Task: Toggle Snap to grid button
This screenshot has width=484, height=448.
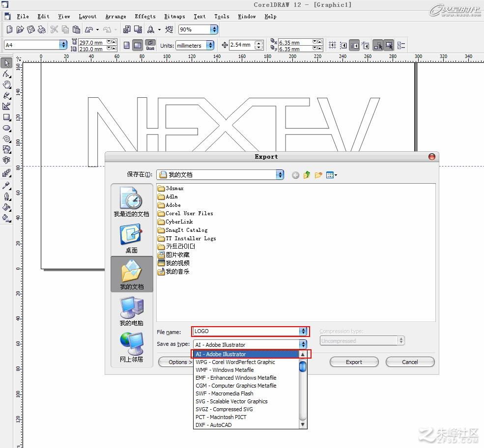Action: click(333, 45)
